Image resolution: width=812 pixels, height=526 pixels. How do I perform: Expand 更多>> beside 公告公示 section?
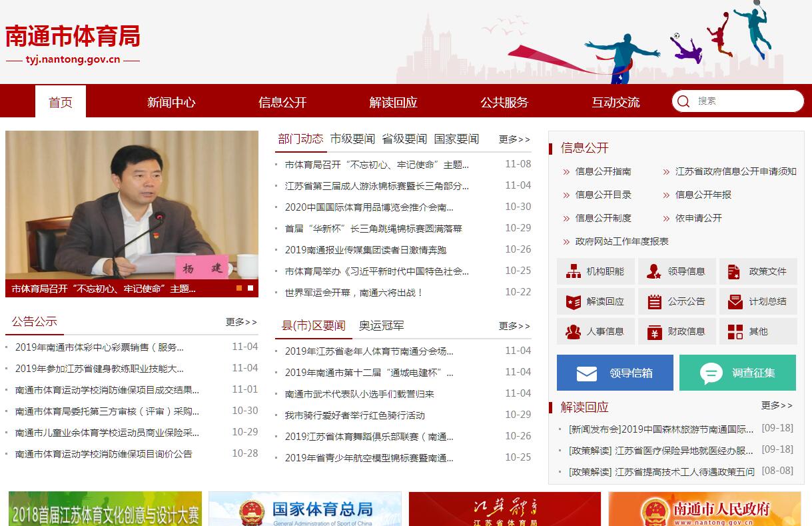click(241, 322)
